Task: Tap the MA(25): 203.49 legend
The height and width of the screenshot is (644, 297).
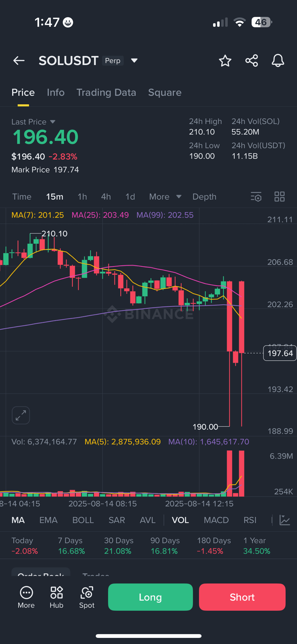Action: [x=100, y=215]
